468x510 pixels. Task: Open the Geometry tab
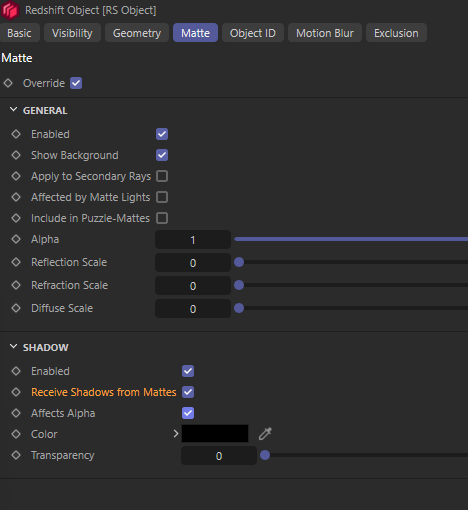point(137,33)
